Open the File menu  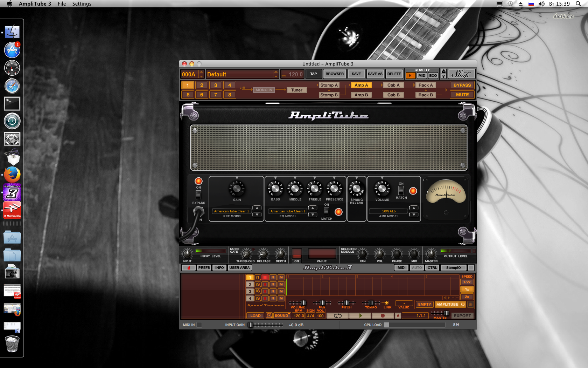[62, 4]
